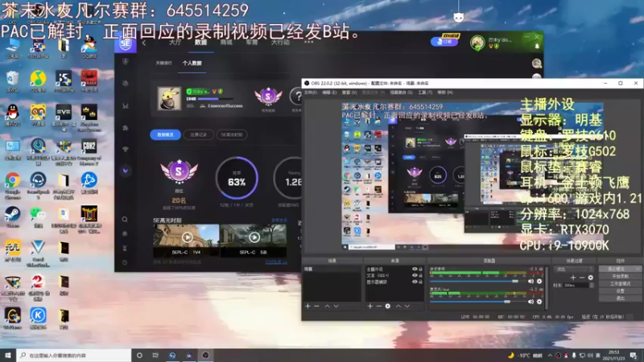Open the first menu in OBS menu bar

coord(311,93)
